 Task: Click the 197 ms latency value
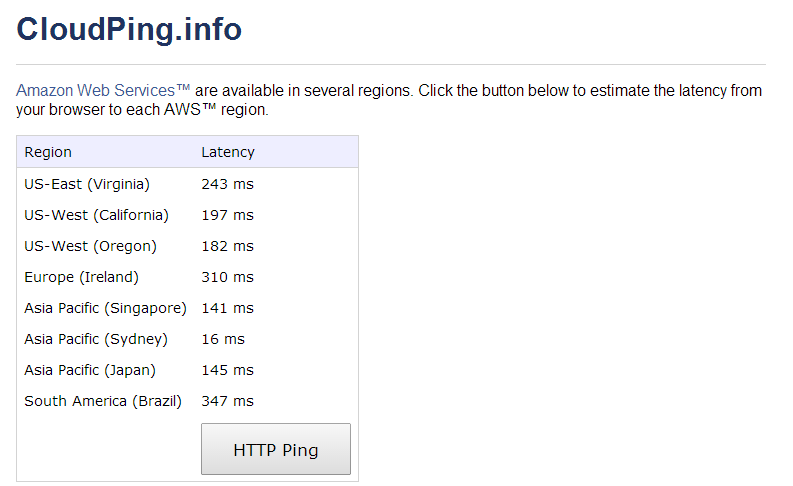(x=228, y=215)
